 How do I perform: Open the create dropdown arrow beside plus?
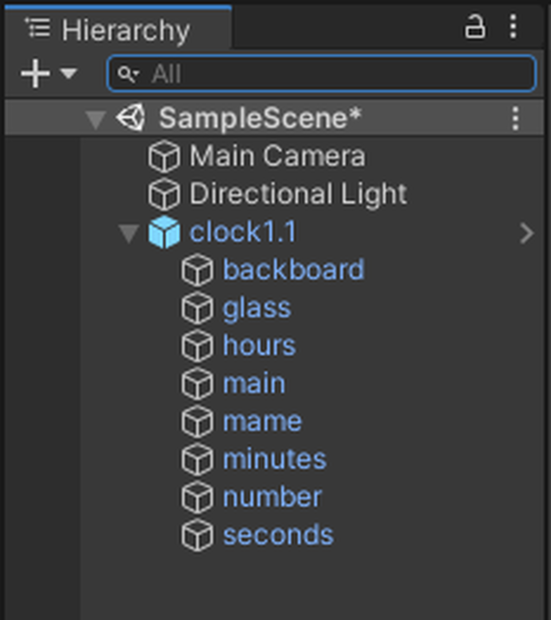click(x=68, y=73)
